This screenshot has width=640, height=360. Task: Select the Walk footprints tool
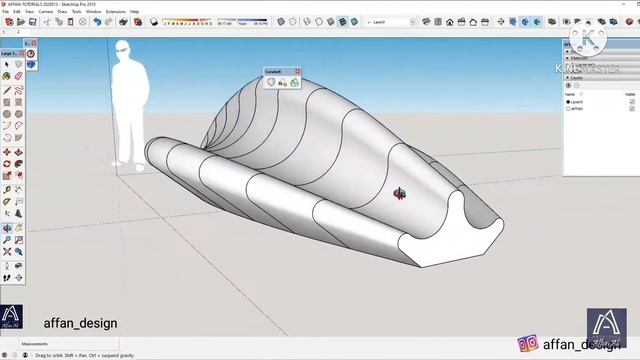point(7,278)
